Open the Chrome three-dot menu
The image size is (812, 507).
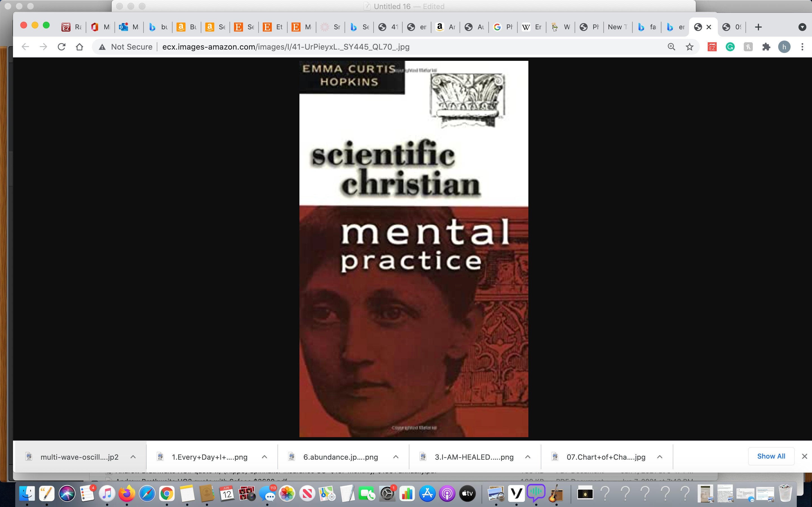click(x=802, y=47)
